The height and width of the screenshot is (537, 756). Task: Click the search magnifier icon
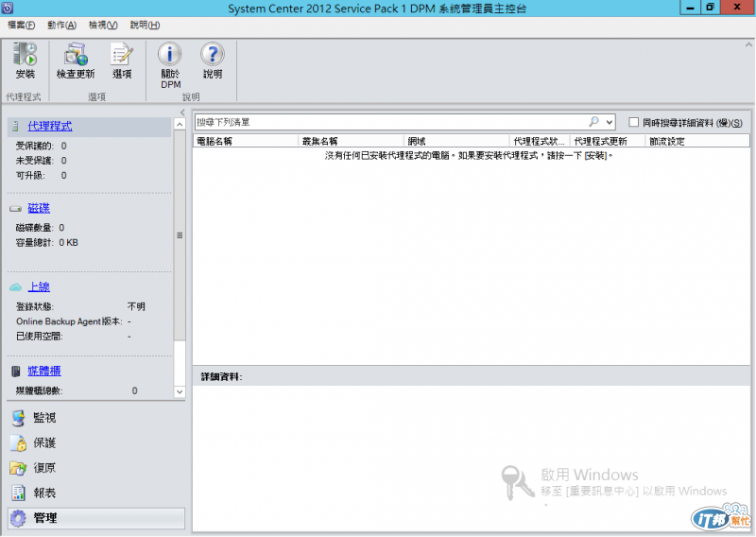(594, 122)
